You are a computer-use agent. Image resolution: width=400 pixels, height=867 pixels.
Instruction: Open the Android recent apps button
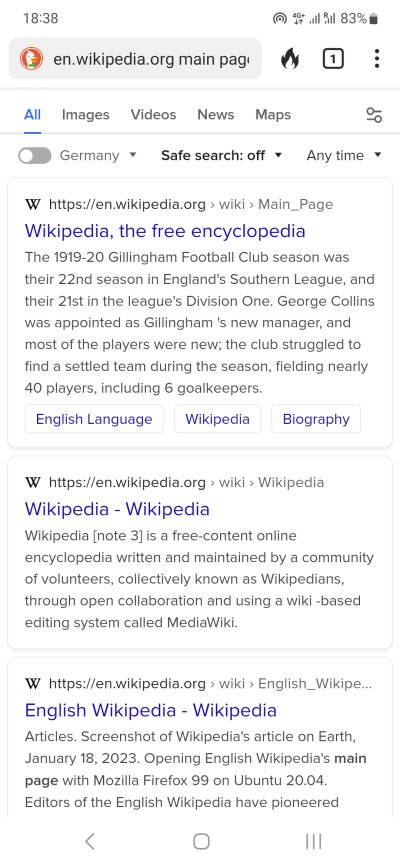[314, 841]
